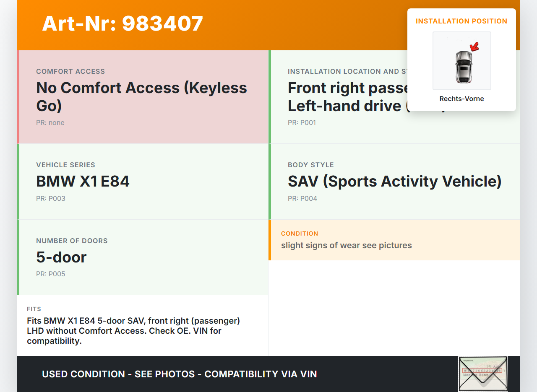This screenshot has width=537, height=392.
Task: Click the PR: none code label
Action: point(50,123)
